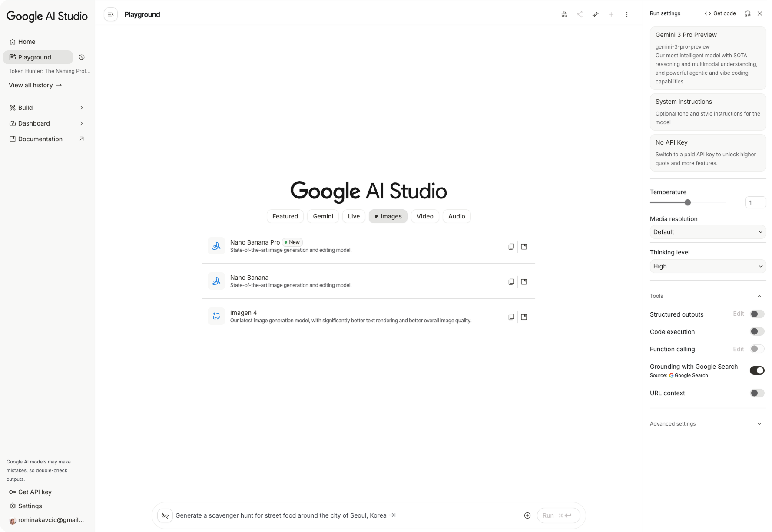Expand the Build menu chevron
Viewport: 772px width, 532px height.
click(x=82, y=108)
